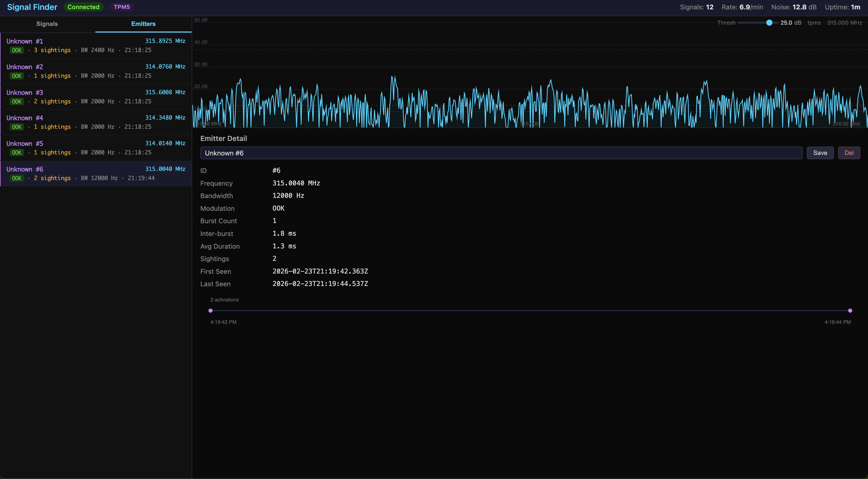Image resolution: width=868 pixels, height=479 pixels.
Task: Click the TPMS mode badge
Action: (122, 7)
